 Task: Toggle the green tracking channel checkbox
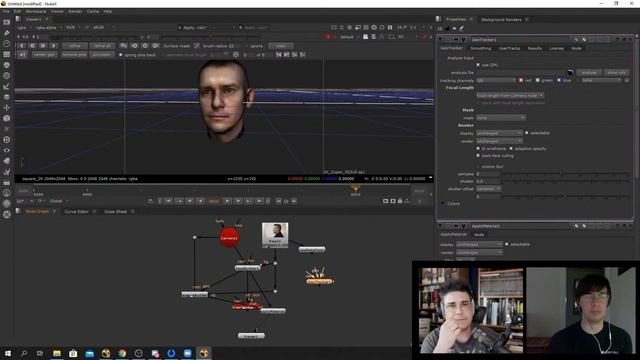(x=538, y=80)
